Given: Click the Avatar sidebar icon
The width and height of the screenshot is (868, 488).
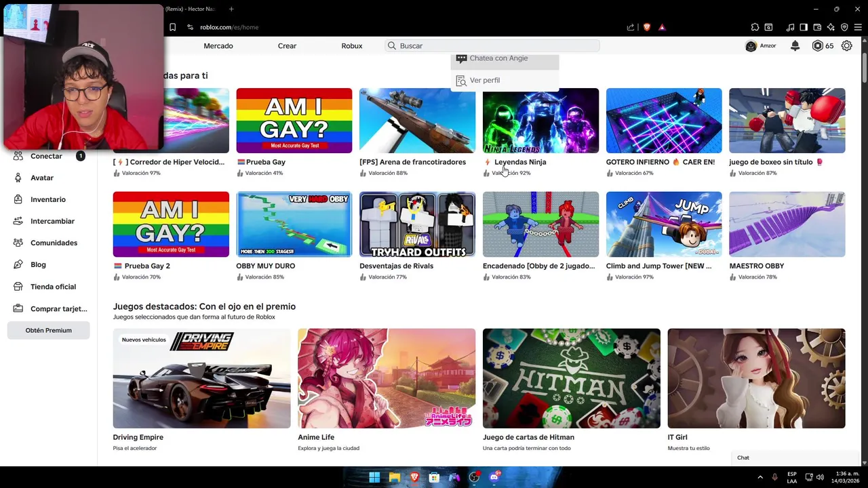Looking at the screenshot, I should pyautogui.click(x=18, y=178).
